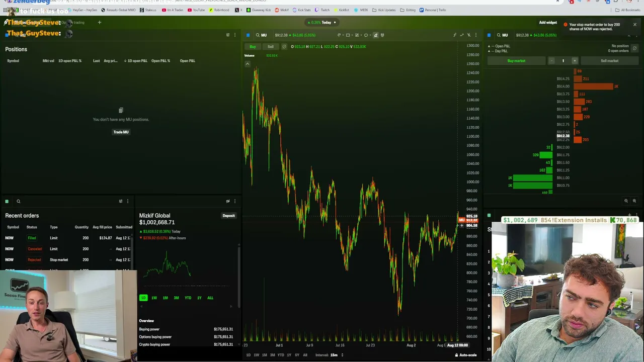Open the chart indicators function icon
The width and height of the screenshot is (644, 362).
pyautogui.click(x=455, y=35)
